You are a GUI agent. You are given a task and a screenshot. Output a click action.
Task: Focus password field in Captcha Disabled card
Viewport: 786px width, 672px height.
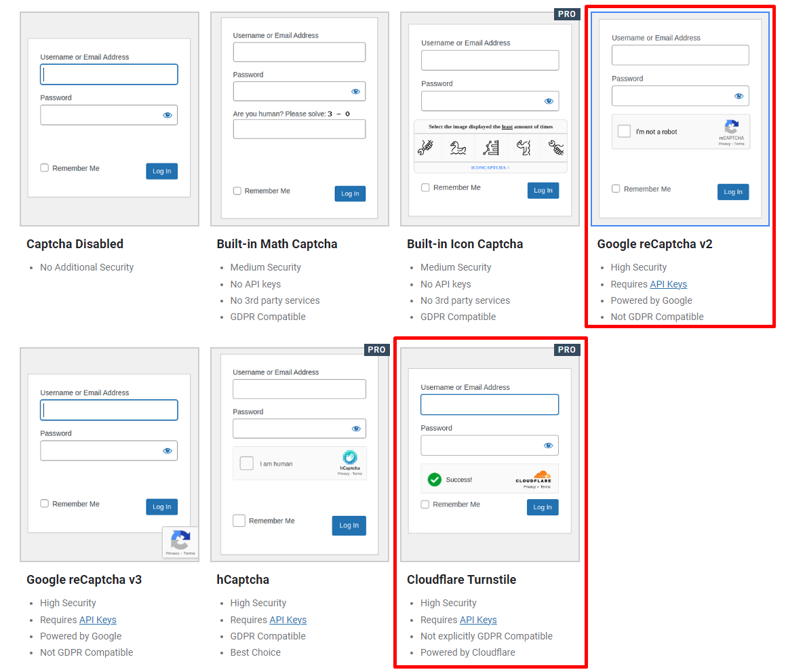[109, 115]
